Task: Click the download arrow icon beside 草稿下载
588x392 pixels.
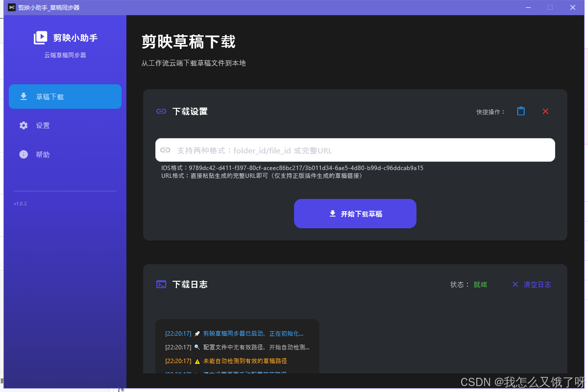Action: point(24,97)
